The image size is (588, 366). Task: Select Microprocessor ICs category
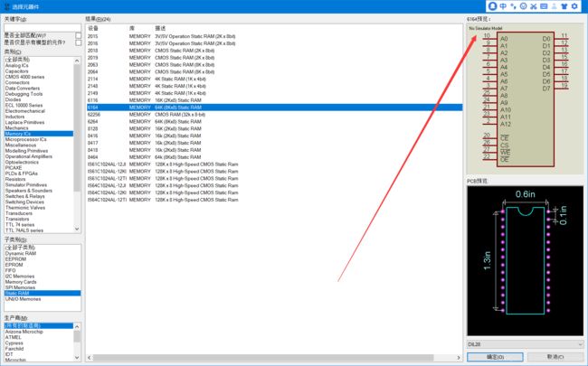pos(26,139)
